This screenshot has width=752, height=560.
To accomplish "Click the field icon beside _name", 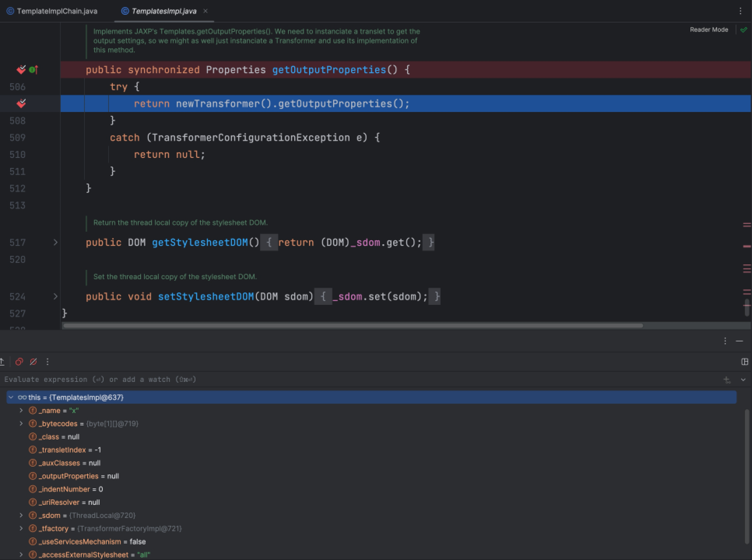I will (33, 410).
